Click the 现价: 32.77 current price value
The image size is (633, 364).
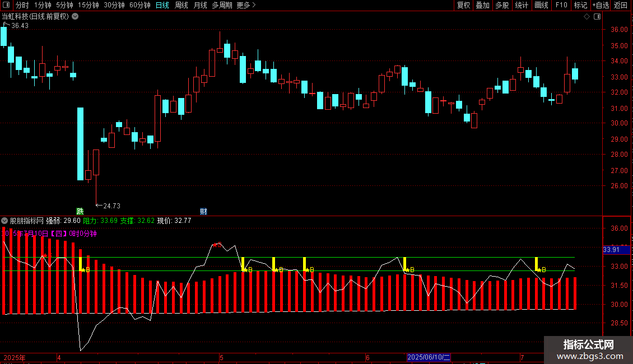(x=174, y=221)
